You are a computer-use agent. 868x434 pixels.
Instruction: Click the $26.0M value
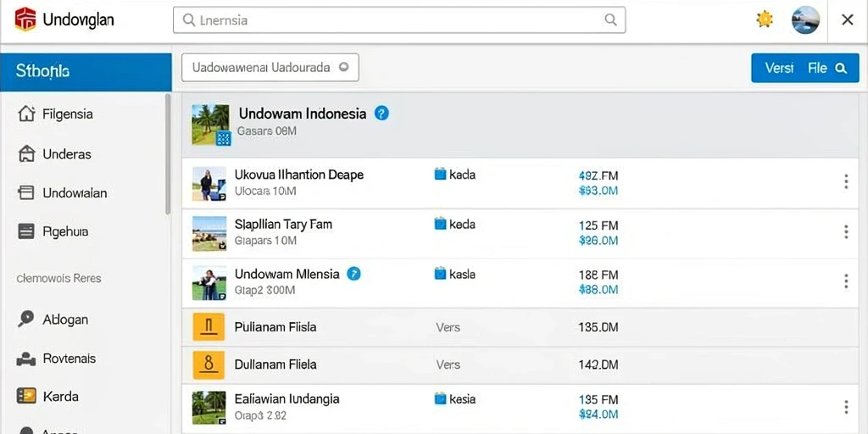pyautogui.click(x=598, y=240)
